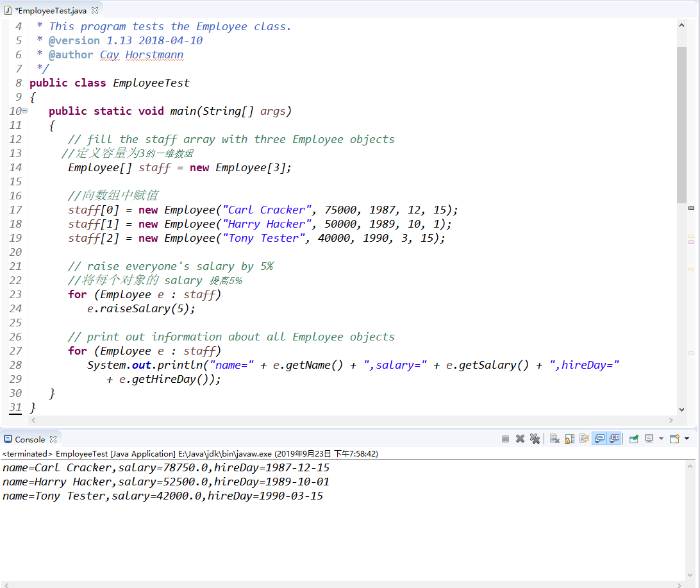Toggle Scroll Lock in the Console
Viewport: 700px width, 588px height.
pyautogui.click(x=570, y=439)
